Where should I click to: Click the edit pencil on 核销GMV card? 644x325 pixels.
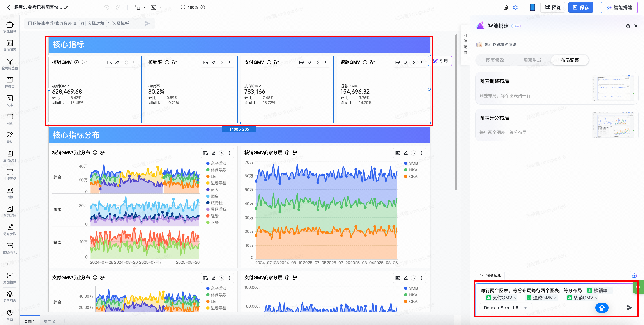point(117,62)
